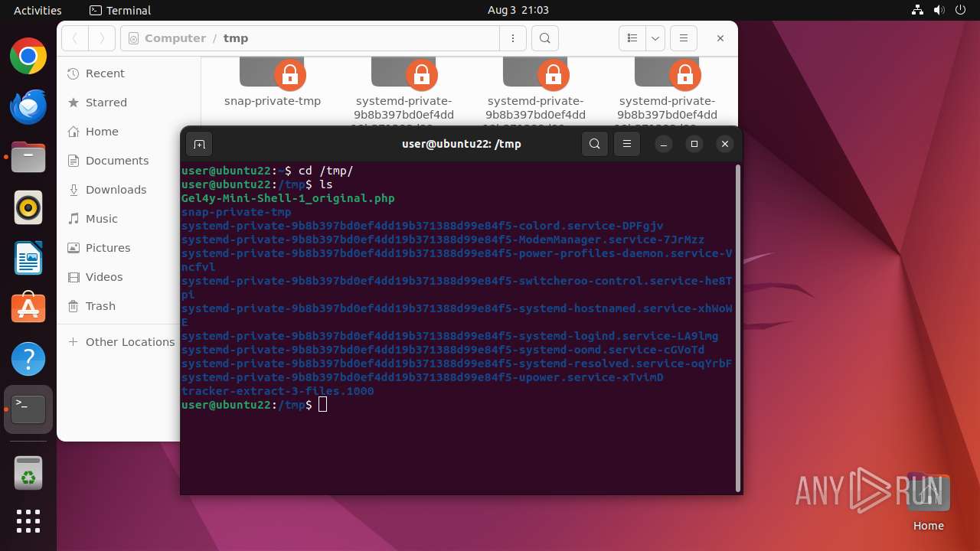Close the Files window
This screenshot has height=551, width=980.
click(x=720, y=38)
